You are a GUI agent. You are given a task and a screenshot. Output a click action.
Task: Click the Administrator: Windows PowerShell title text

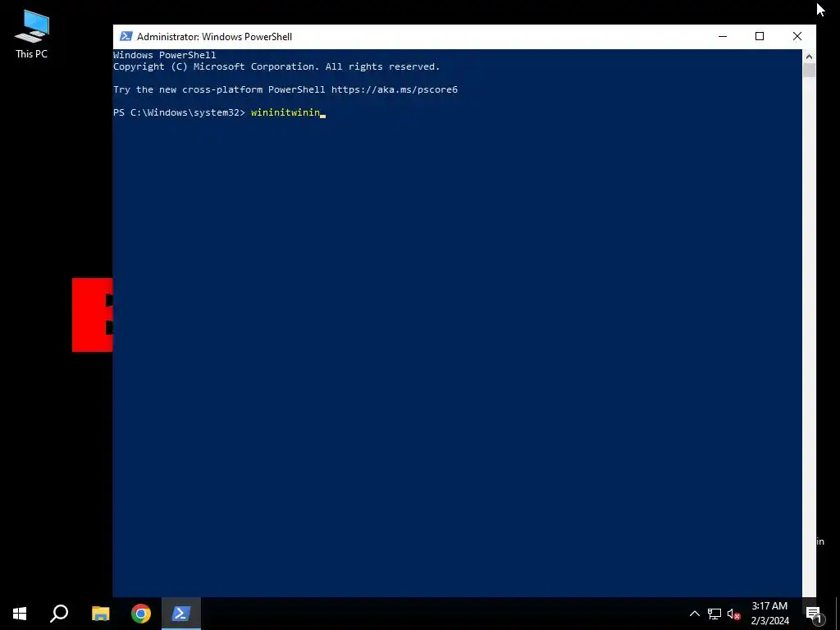point(214,36)
